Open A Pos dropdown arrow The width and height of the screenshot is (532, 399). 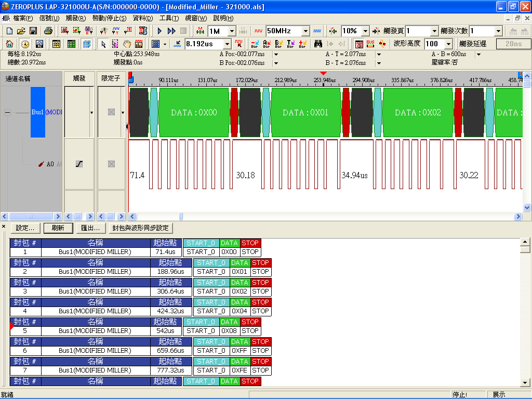pos(276,54)
